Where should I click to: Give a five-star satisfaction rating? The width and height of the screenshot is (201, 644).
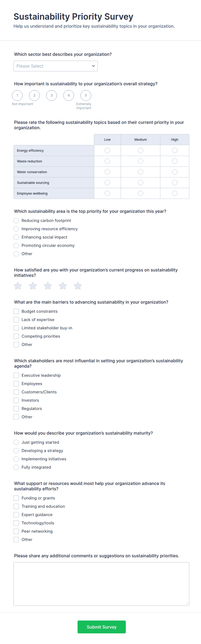78,286
